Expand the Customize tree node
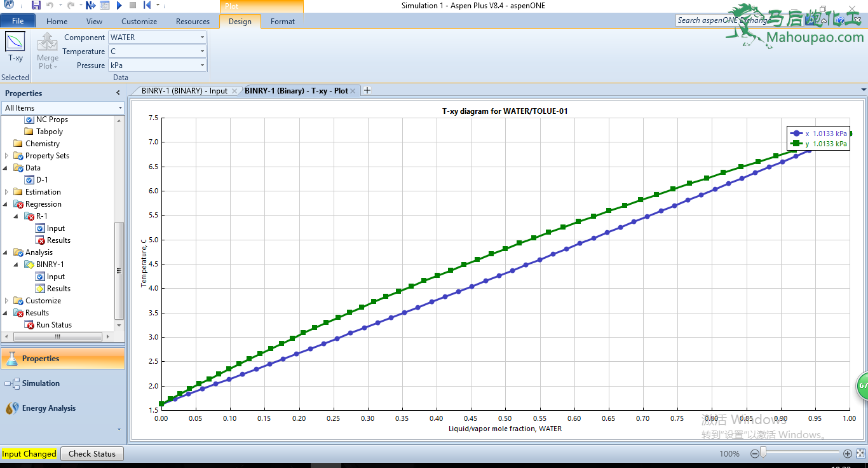Viewport: 868px width, 468px height. 7,301
